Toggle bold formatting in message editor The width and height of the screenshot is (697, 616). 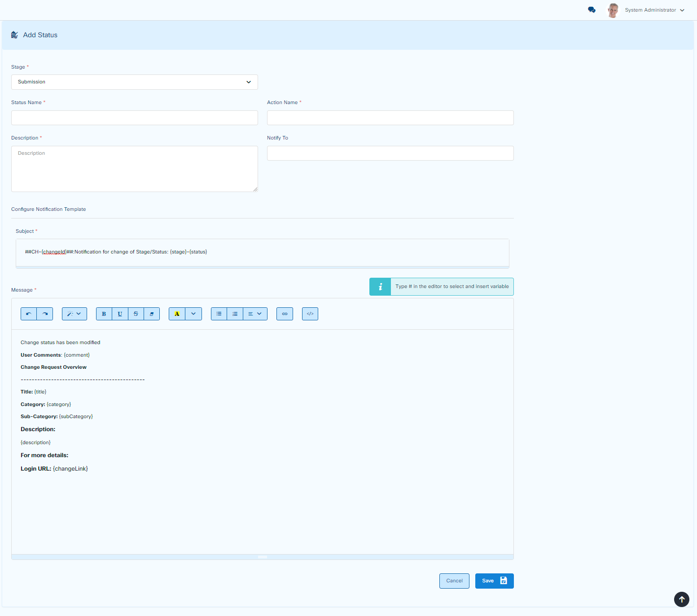104,314
